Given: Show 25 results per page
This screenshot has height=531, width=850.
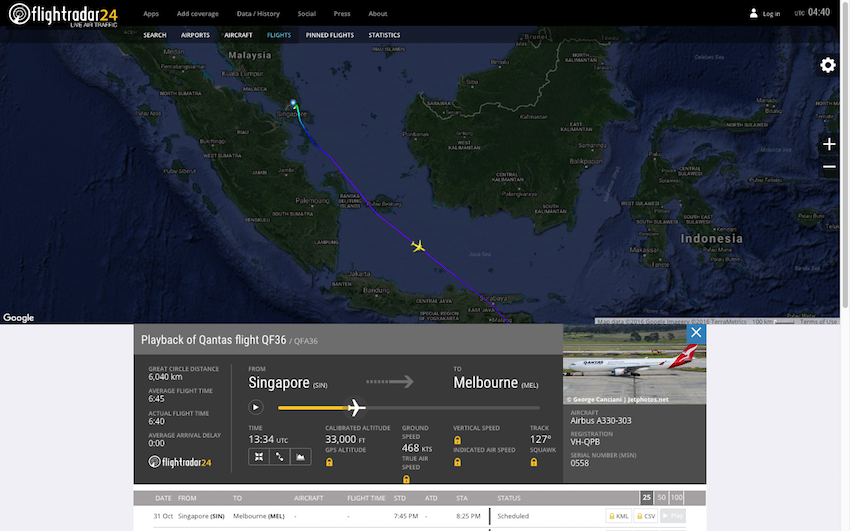Looking at the screenshot, I should pos(646,497).
